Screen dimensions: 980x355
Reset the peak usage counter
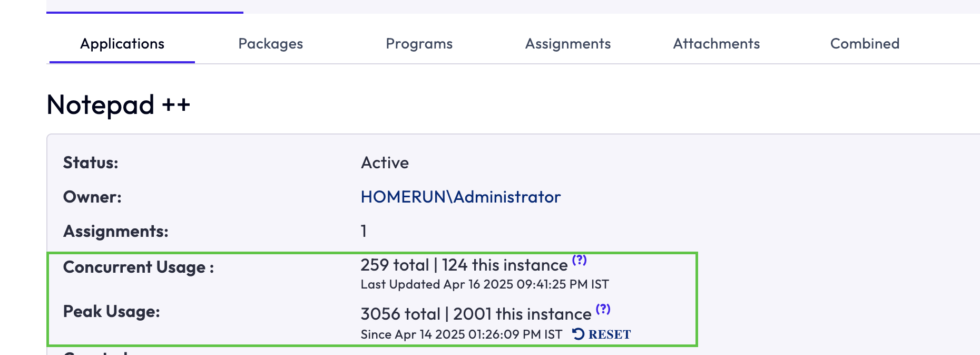point(602,334)
